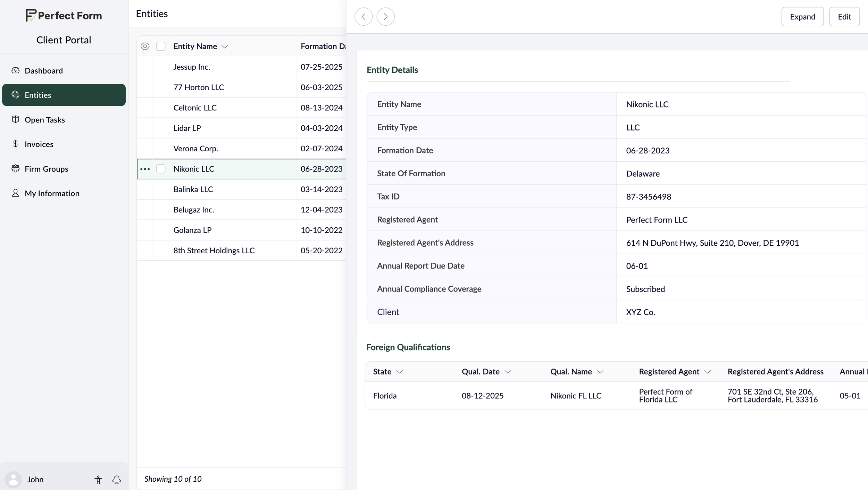Image resolution: width=868 pixels, height=490 pixels.
Task: Click the Edit button
Action: [x=844, y=17]
